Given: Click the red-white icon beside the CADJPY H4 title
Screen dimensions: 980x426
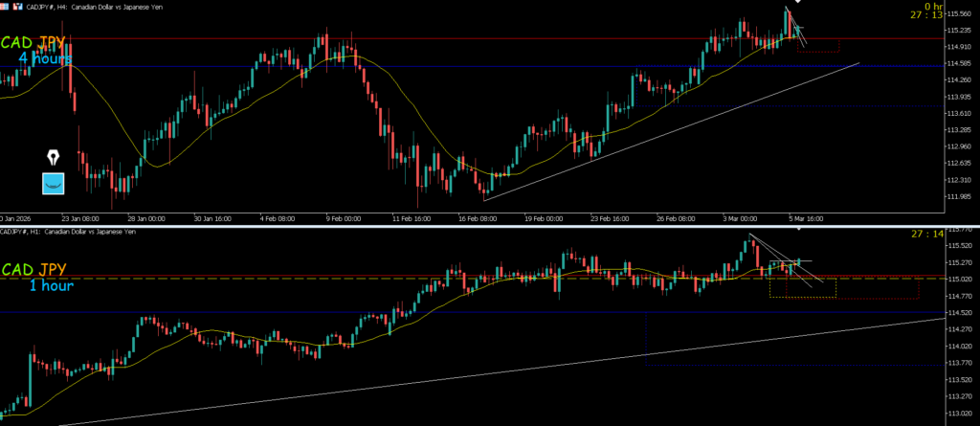Looking at the screenshot, I should (19, 6).
